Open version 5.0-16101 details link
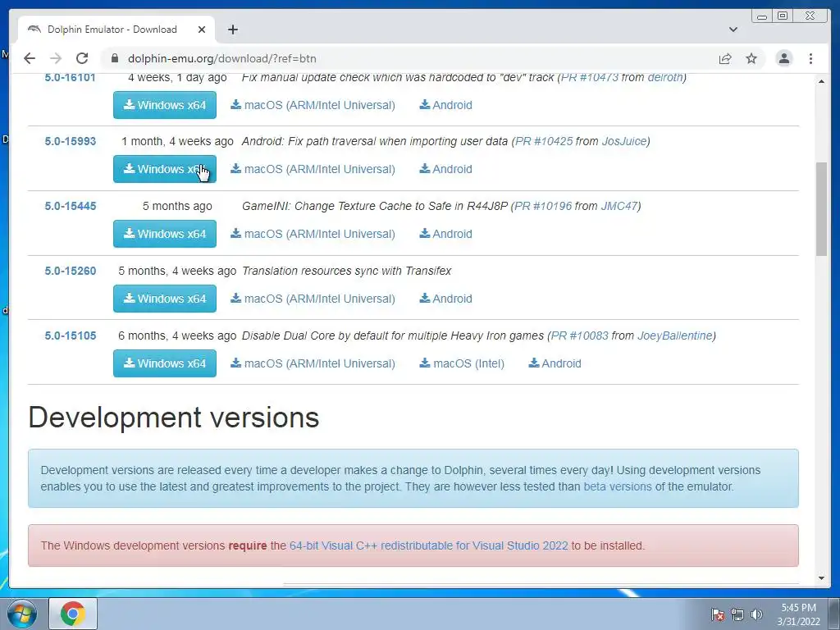The image size is (840, 630). tap(71, 78)
